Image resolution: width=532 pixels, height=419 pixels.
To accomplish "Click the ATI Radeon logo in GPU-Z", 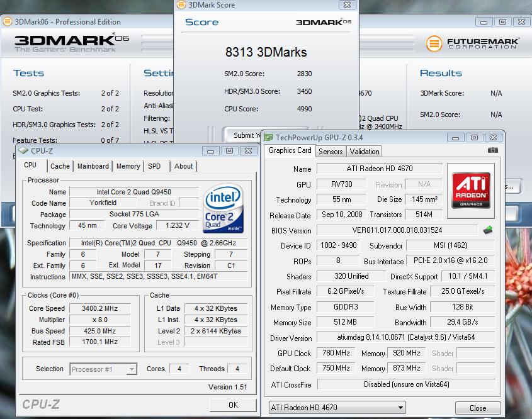I will 470,191.
